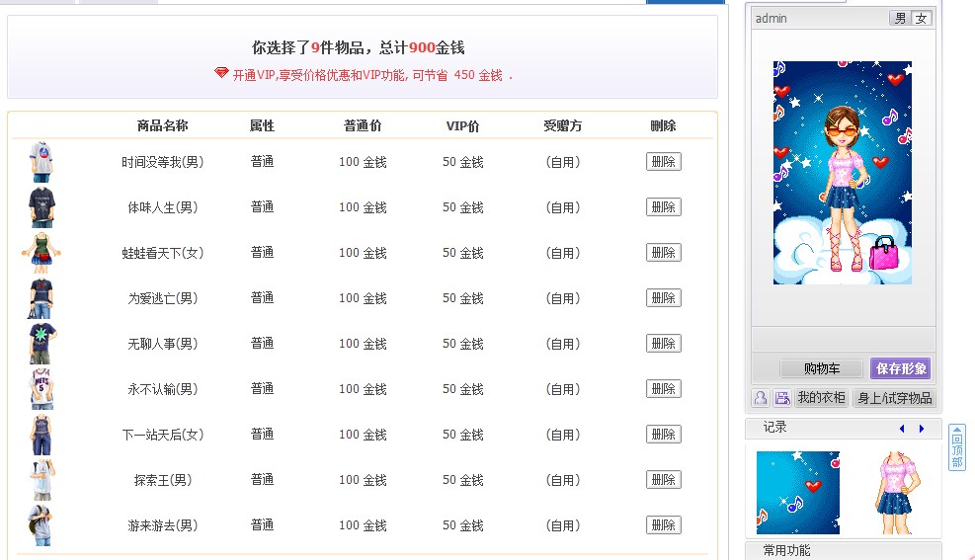975x560 pixels.
Task: Click the 商品名称 column header
Action: pyautogui.click(x=162, y=125)
